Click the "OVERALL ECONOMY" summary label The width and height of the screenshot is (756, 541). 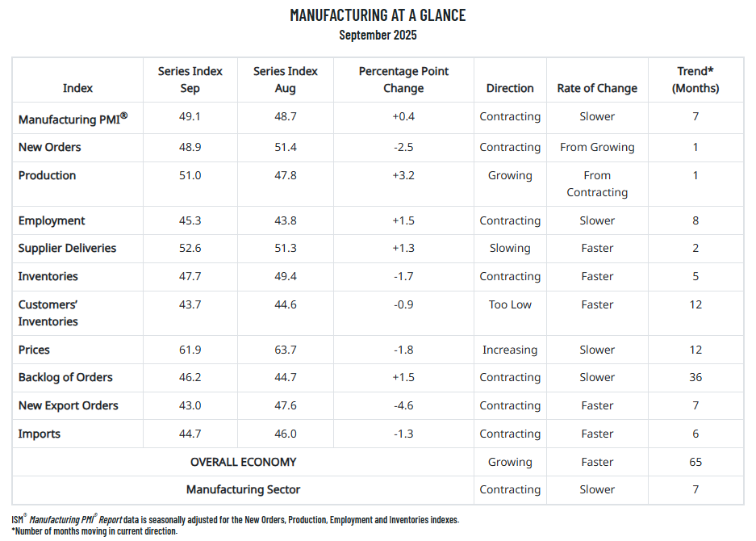click(x=243, y=462)
